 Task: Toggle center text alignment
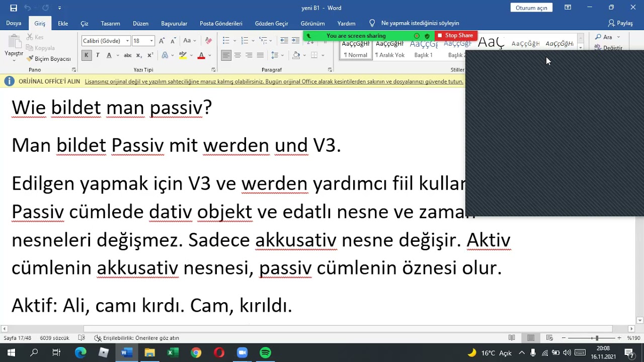point(237,55)
